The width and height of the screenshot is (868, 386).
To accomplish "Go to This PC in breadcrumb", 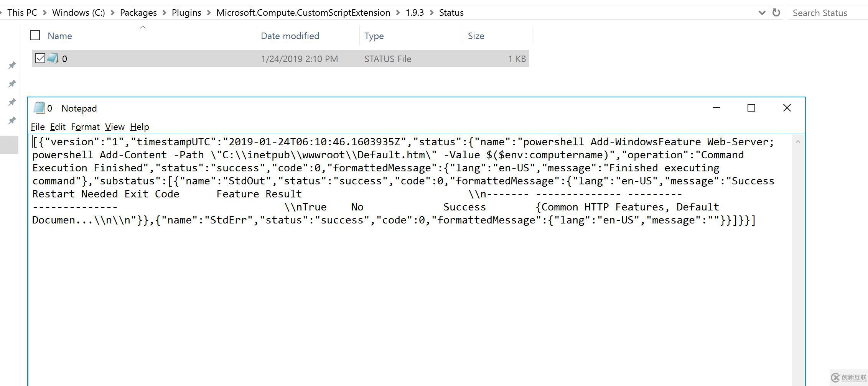I will point(22,13).
